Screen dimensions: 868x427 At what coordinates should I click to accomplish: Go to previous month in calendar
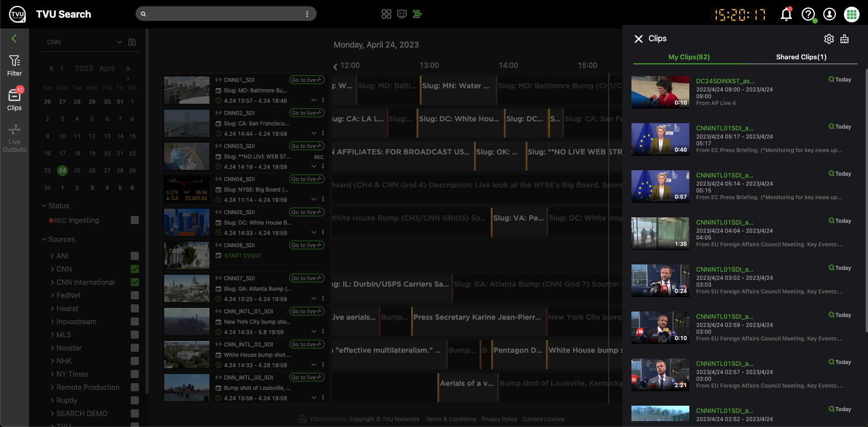coord(62,69)
